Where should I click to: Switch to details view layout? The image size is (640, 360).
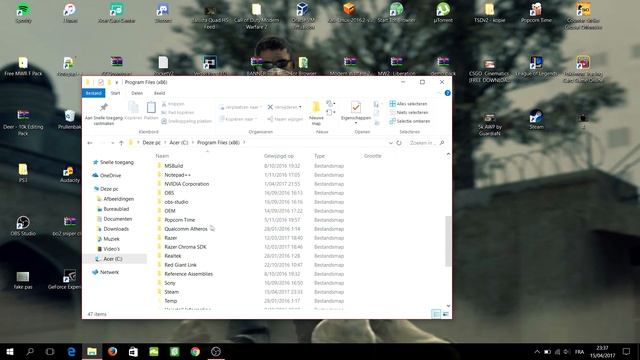436,314
